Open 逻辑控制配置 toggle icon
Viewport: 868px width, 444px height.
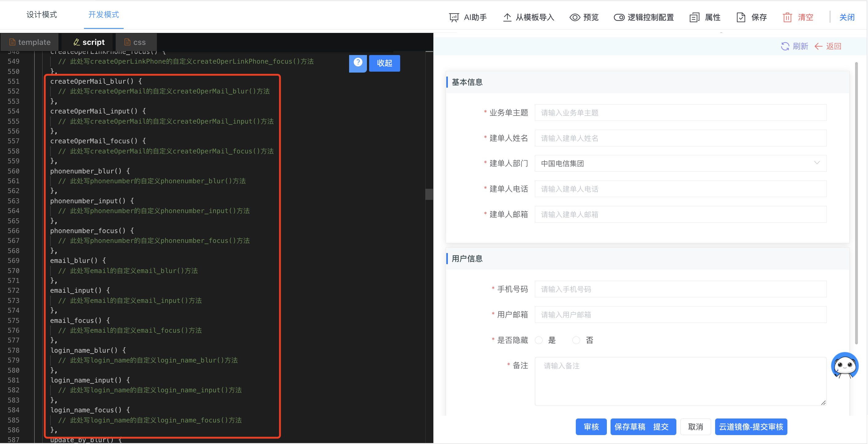619,17
